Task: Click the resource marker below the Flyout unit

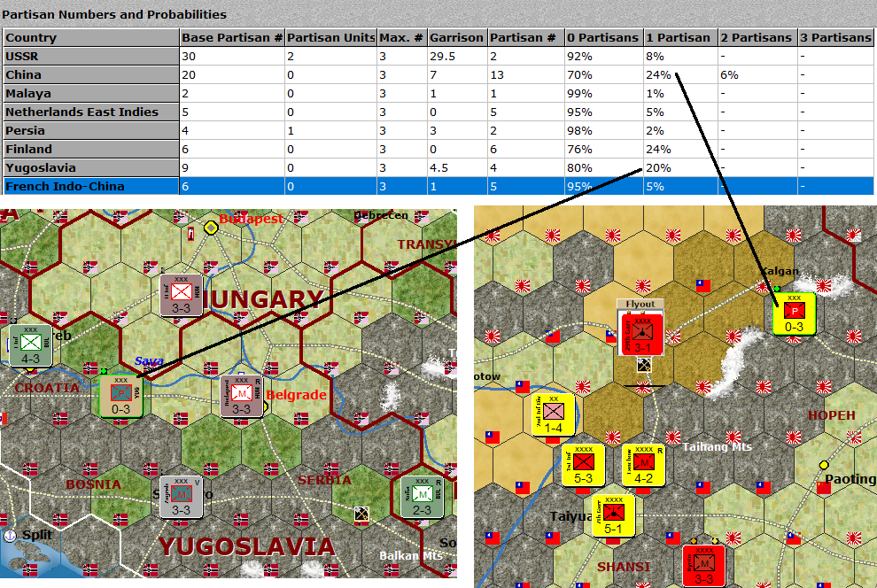Action: 644,365
